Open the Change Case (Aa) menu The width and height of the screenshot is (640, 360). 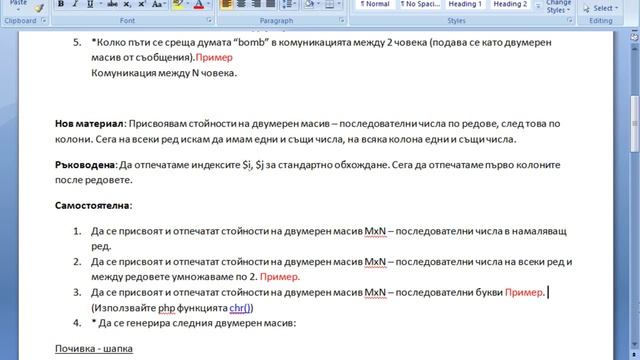coord(158,4)
